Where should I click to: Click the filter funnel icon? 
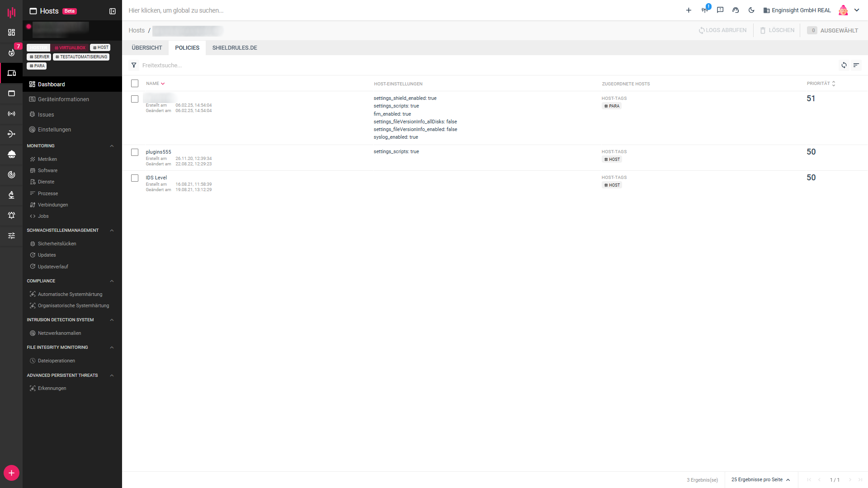[134, 66]
